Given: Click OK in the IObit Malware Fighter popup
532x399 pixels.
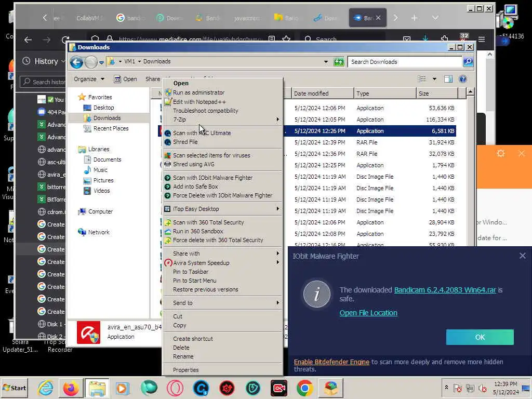Looking at the screenshot, I should tap(480, 337).
